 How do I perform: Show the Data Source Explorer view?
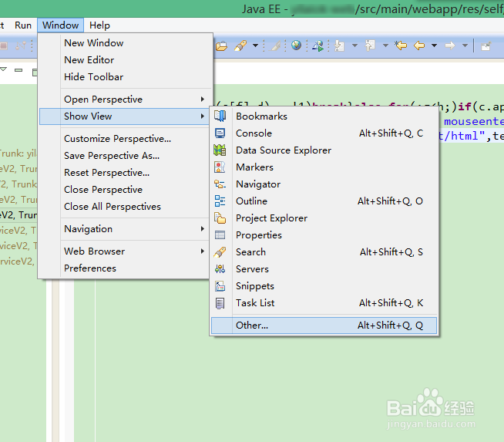pyautogui.click(x=324, y=150)
